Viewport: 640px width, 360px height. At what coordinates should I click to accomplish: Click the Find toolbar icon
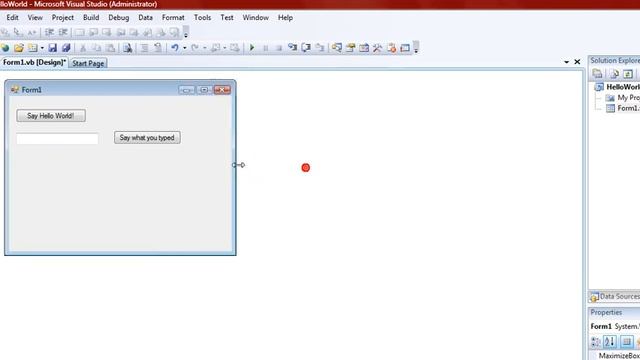point(127,48)
